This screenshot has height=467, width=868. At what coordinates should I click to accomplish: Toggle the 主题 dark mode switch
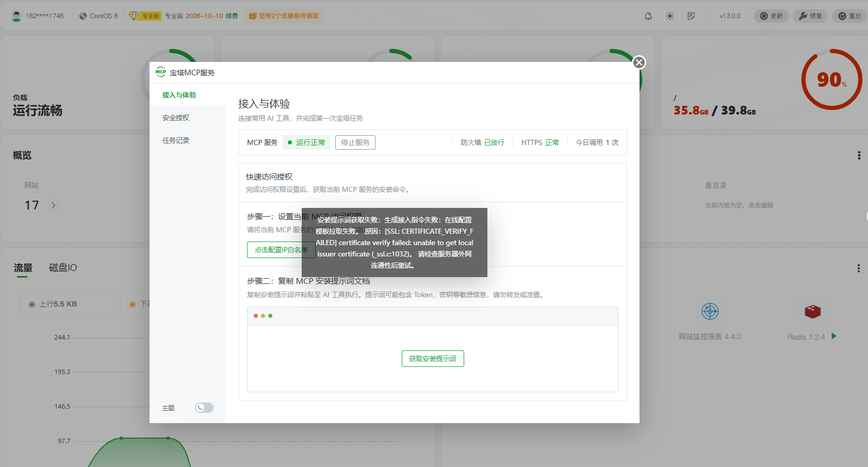click(x=204, y=408)
